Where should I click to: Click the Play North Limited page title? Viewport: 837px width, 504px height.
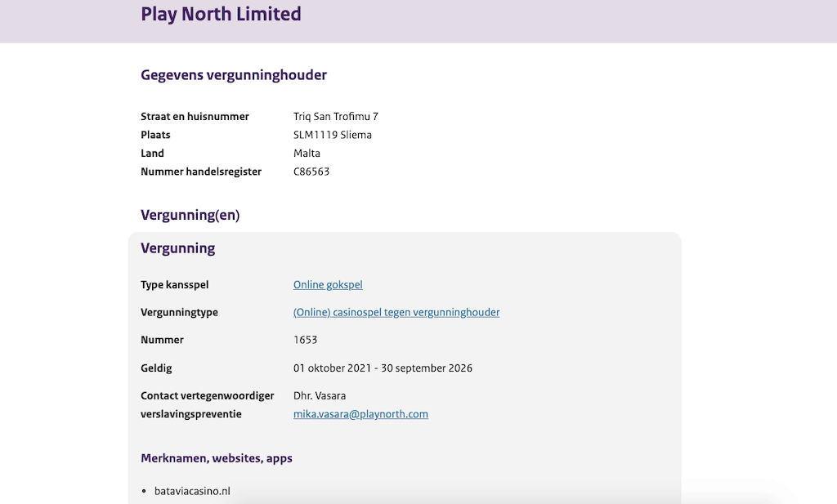pos(221,15)
